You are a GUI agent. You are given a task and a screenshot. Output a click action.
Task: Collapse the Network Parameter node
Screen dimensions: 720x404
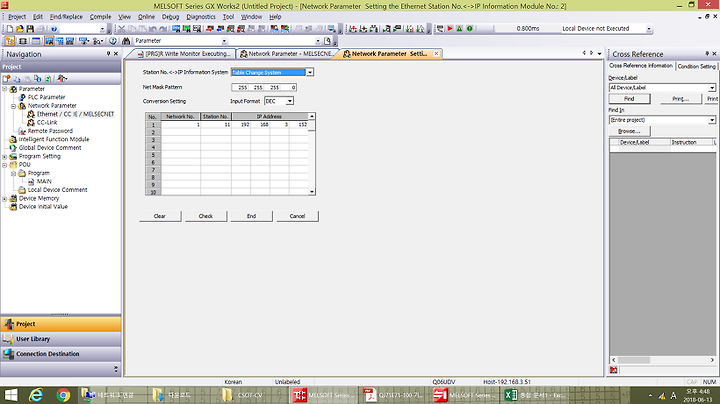[x=14, y=106]
